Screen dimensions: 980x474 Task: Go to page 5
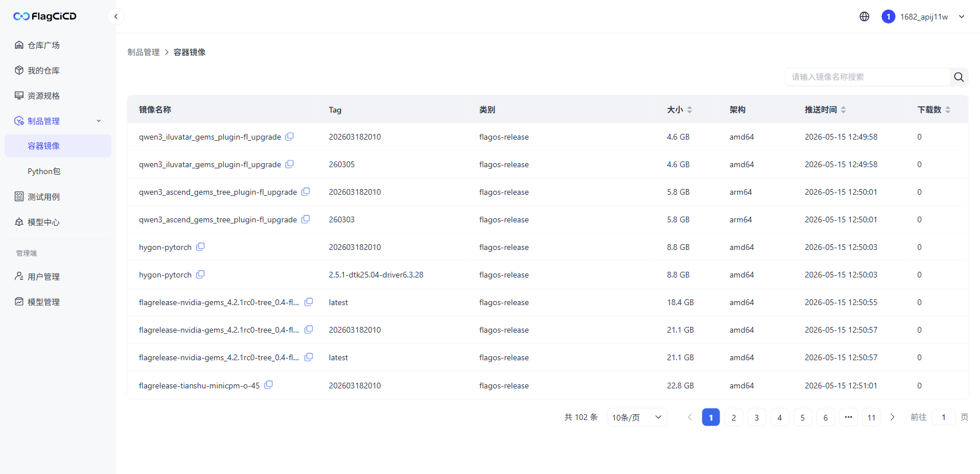(803, 417)
